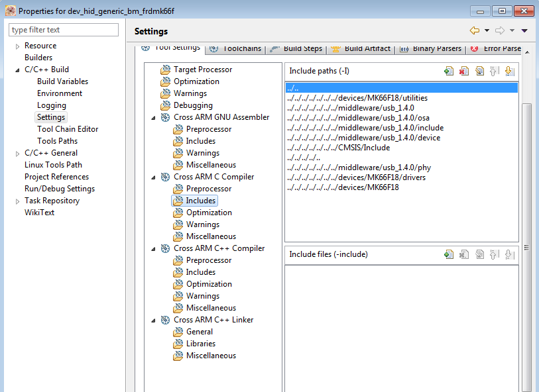Collapse the C/C++ Build node

[x=17, y=70]
